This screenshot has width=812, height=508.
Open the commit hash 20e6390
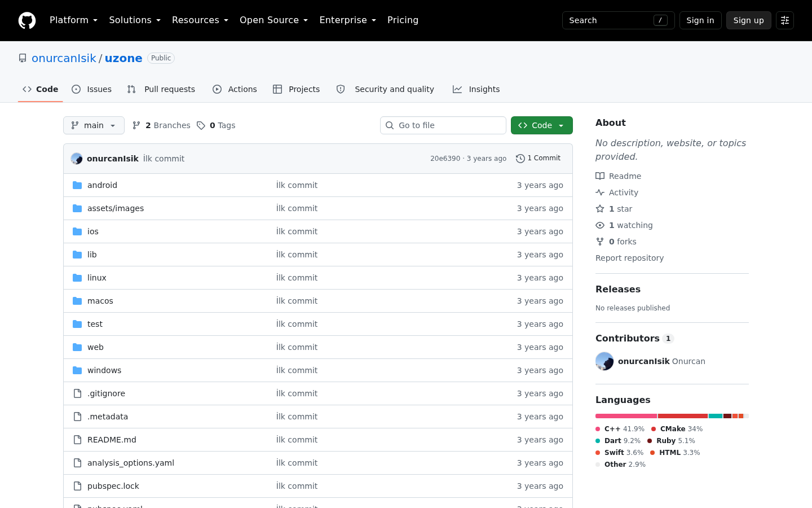(x=445, y=159)
